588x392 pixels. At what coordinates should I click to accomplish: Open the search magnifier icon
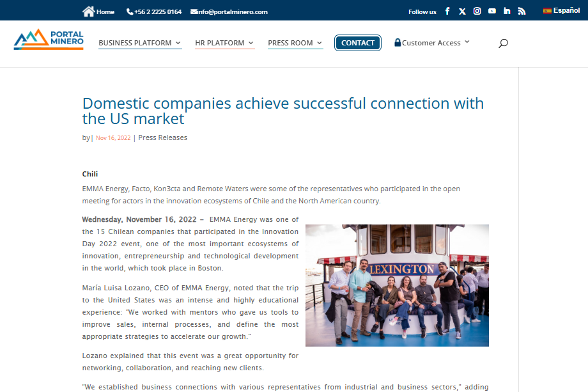(503, 43)
